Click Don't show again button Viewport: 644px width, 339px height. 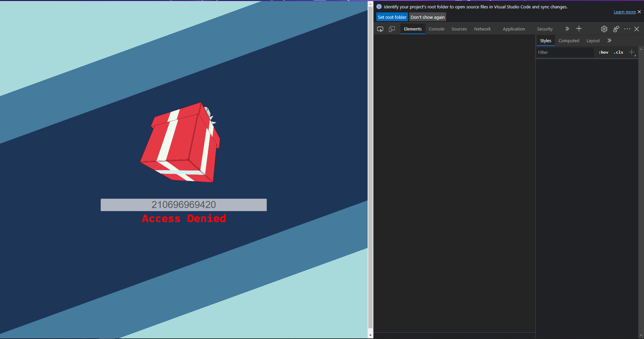pyautogui.click(x=428, y=17)
